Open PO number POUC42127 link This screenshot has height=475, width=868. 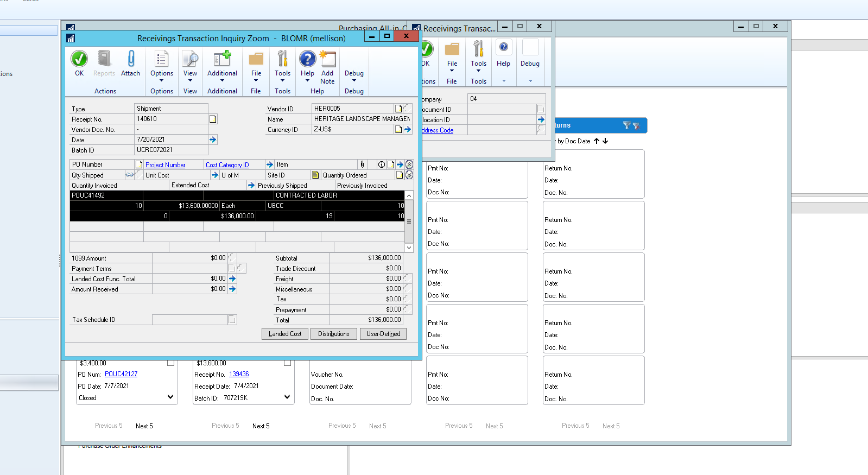(x=121, y=374)
